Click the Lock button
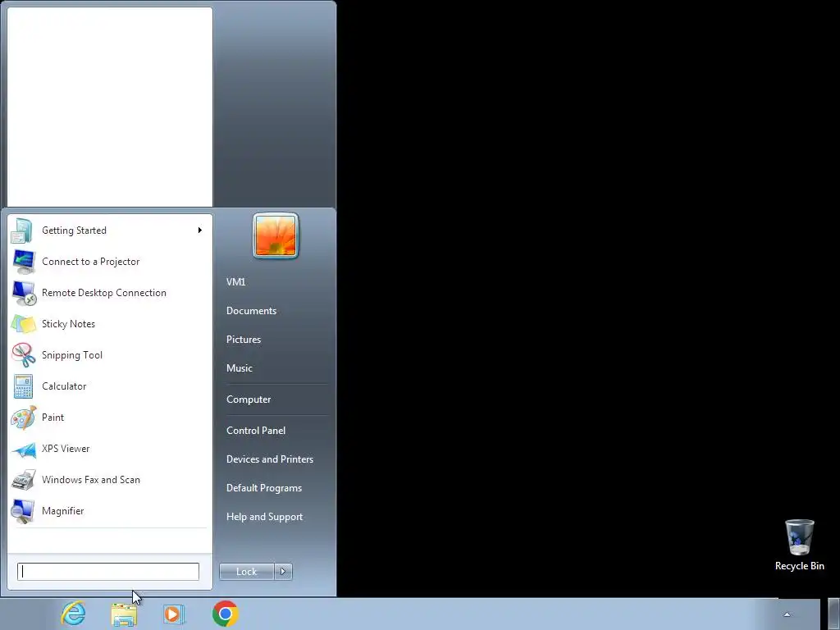The height and width of the screenshot is (630, 840). tap(246, 572)
